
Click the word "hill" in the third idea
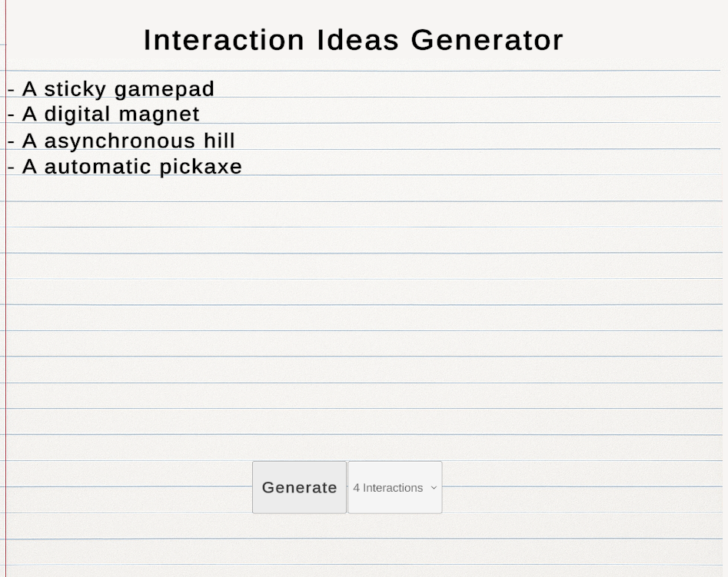click(x=219, y=141)
